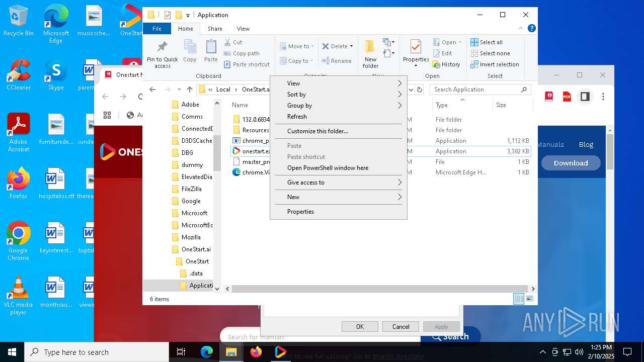Sort by the Type column header
Viewport: 644px width, 362px height.
pos(462,105)
